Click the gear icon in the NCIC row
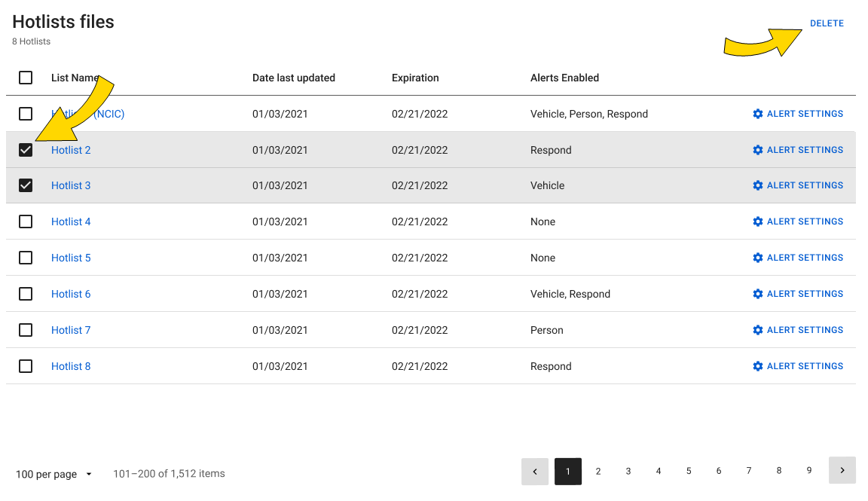The image size is (868, 501). click(758, 114)
